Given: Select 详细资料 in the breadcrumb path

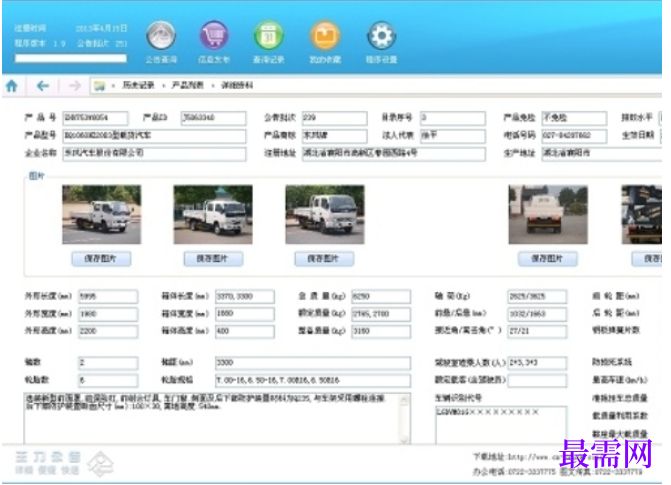Looking at the screenshot, I should point(237,85).
